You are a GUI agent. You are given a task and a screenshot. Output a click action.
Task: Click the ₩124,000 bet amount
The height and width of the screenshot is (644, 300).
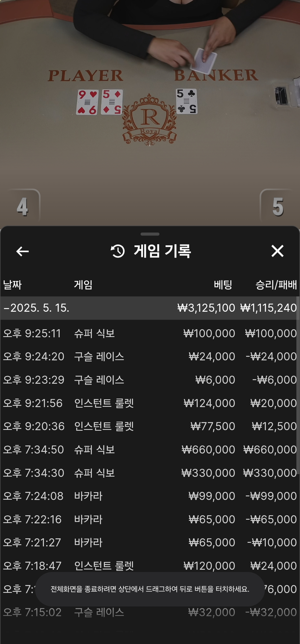(209, 403)
